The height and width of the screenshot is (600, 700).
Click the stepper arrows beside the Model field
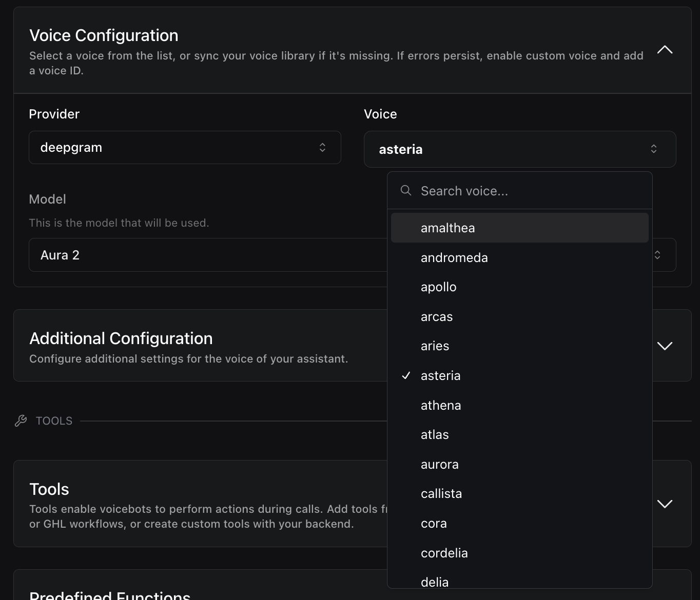(657, 255)
